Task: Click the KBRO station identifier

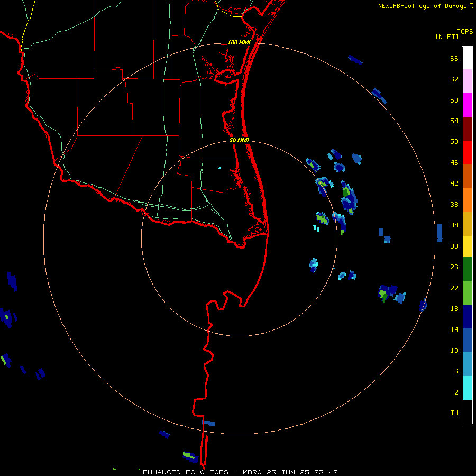Action: click(253, 472)
